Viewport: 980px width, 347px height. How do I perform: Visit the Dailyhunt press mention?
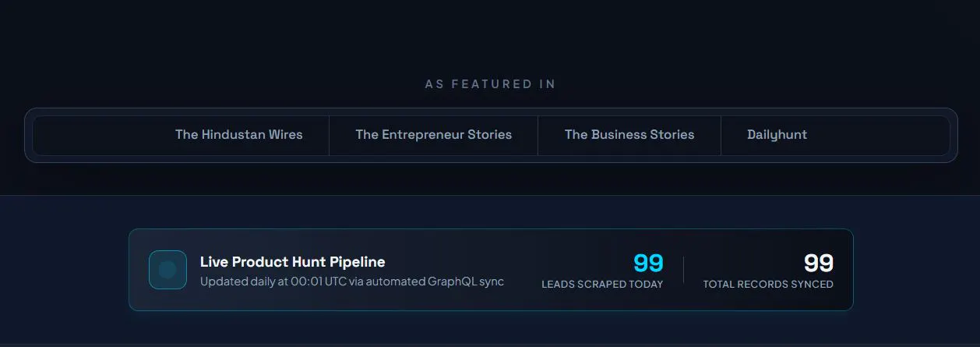(777, 134)
